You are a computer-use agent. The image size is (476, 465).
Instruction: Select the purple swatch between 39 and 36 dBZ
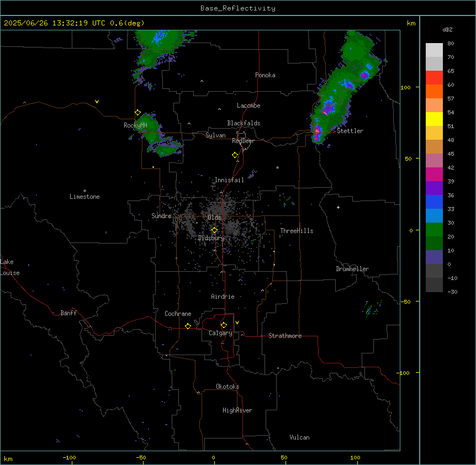click(434, 188)
